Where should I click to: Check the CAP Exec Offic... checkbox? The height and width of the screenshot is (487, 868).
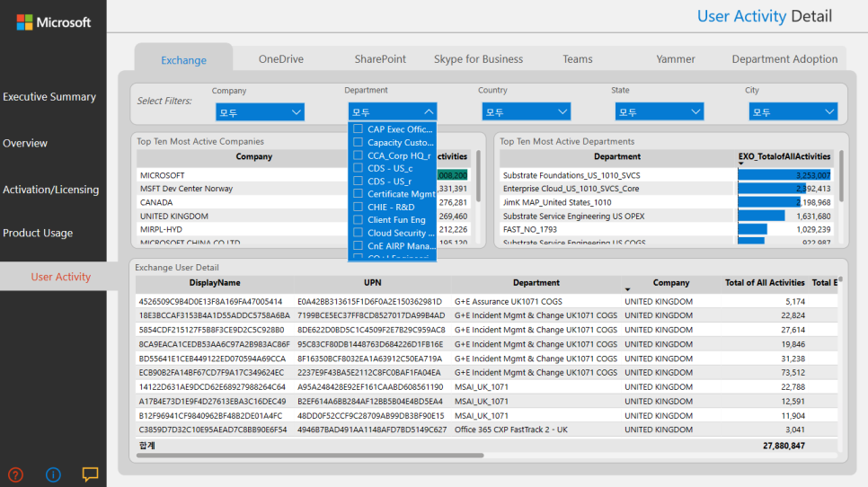(x=359, y=129)
